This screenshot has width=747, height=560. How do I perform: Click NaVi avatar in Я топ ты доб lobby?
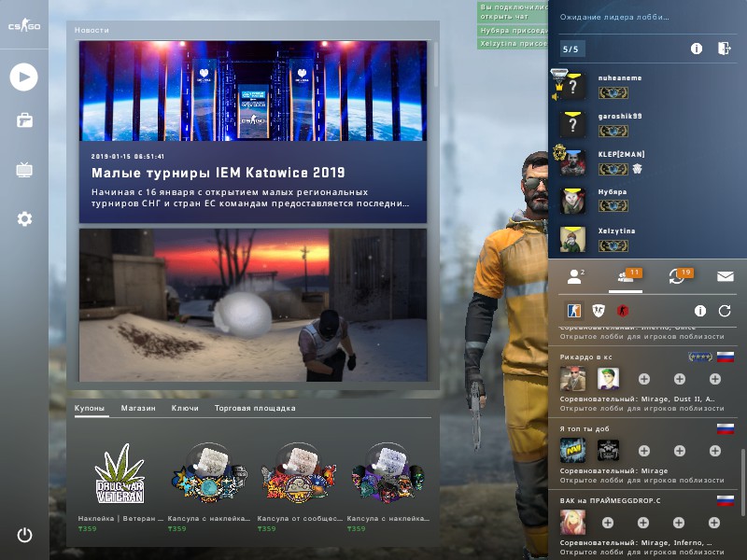tap(572, 451)
